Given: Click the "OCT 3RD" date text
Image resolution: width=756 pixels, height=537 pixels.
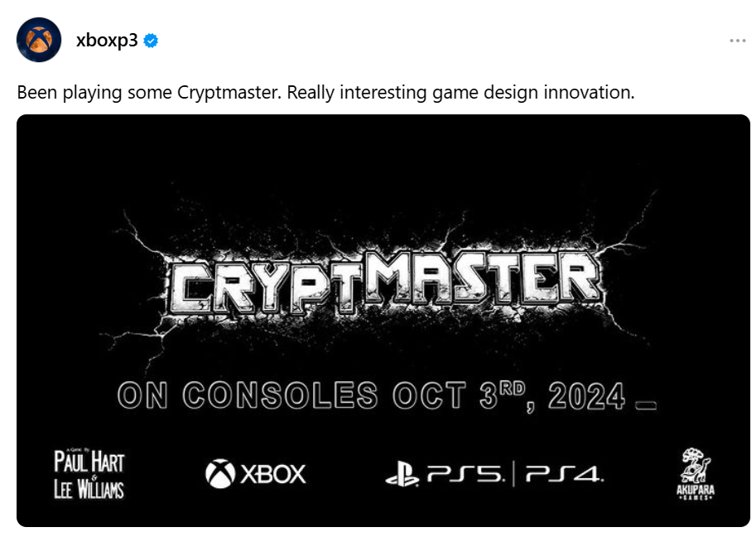Looking at the screenshot, I should 465,396.
